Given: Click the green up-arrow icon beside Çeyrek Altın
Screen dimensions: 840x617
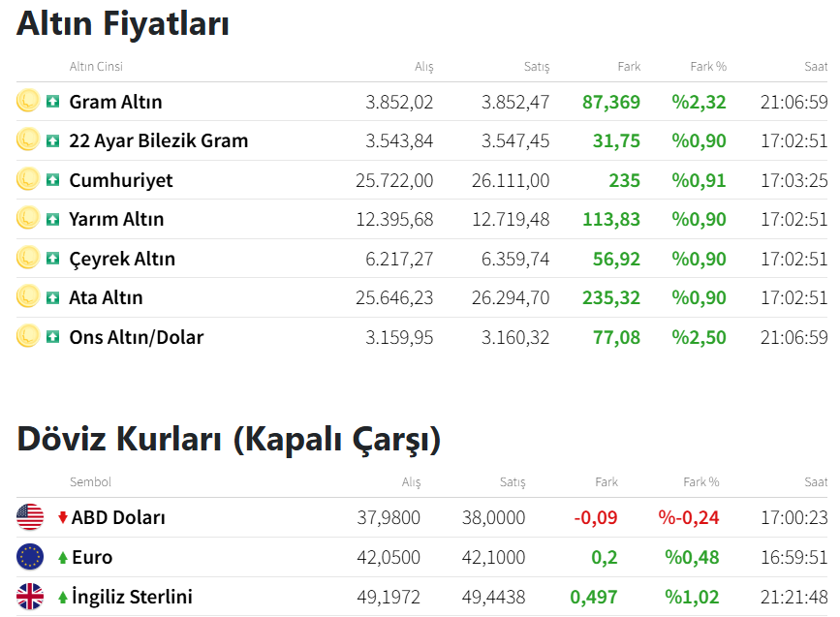Looking at the screenshot, I should [x=53, y=259].
